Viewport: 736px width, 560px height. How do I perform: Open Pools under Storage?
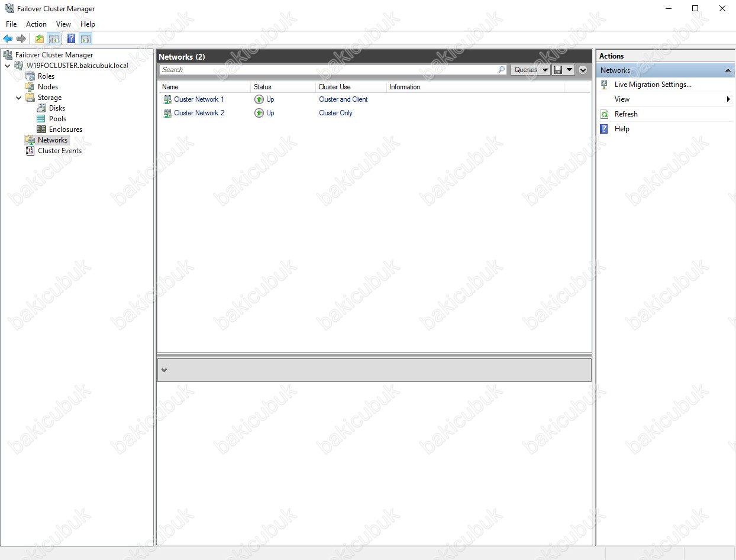pos(57,119)
